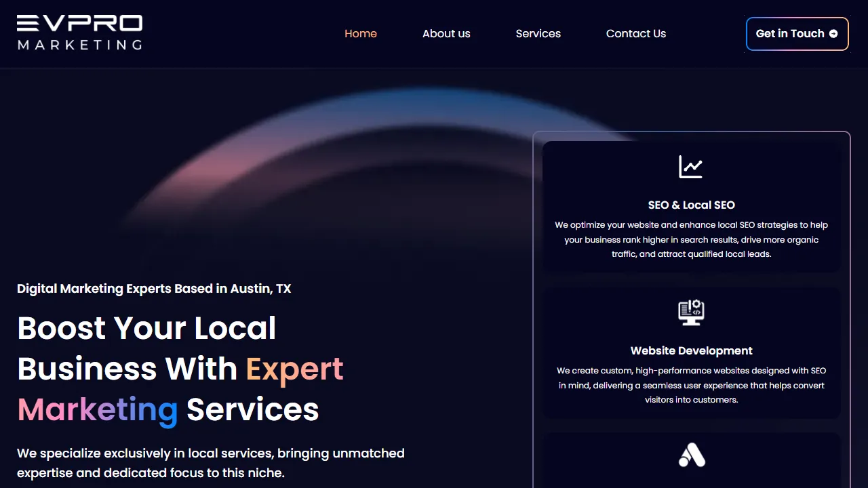
Task: Select the Home menu item
Action: (360, 33)
